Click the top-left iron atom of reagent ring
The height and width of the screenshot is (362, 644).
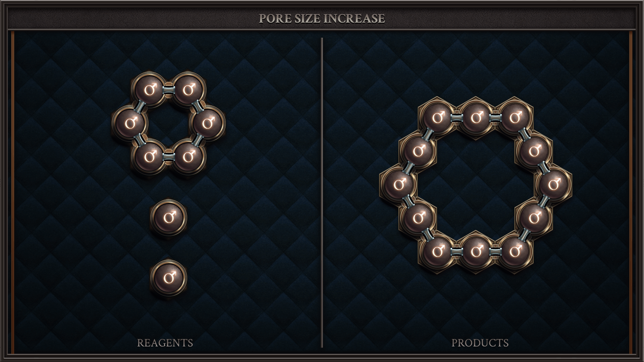click(149, 90)
